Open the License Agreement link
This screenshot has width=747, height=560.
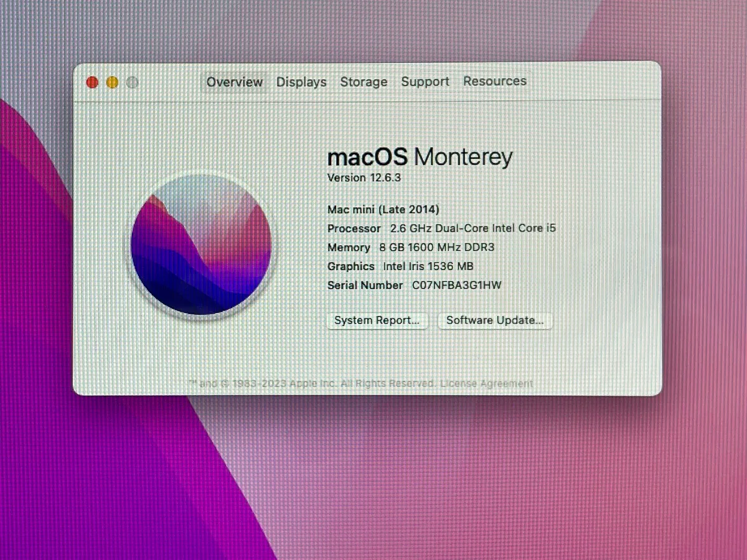486,383
